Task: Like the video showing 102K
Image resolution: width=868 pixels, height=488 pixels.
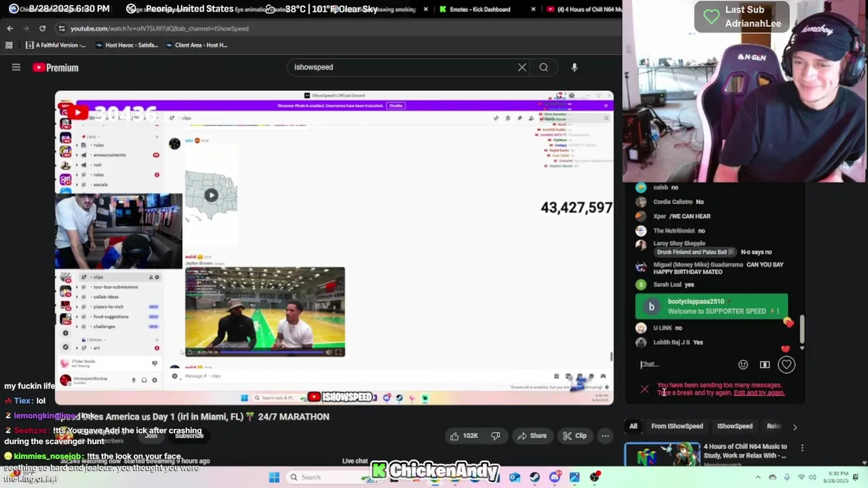Action: (465, 436)
